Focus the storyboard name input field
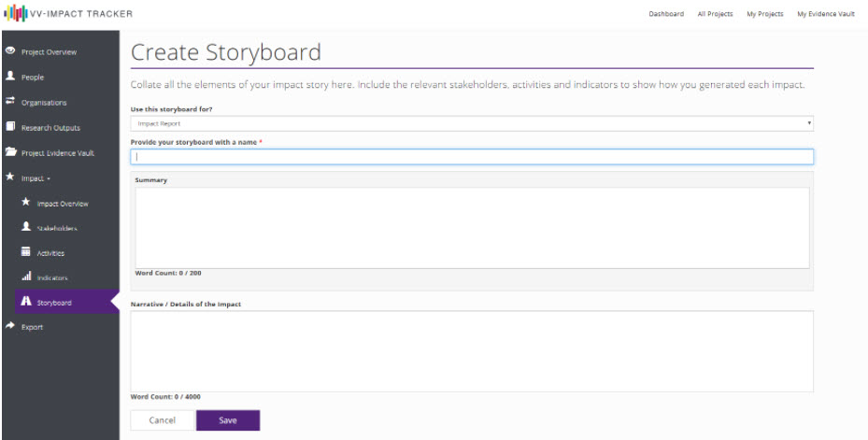The image size is (868, 440). click(x=472, y=157)
